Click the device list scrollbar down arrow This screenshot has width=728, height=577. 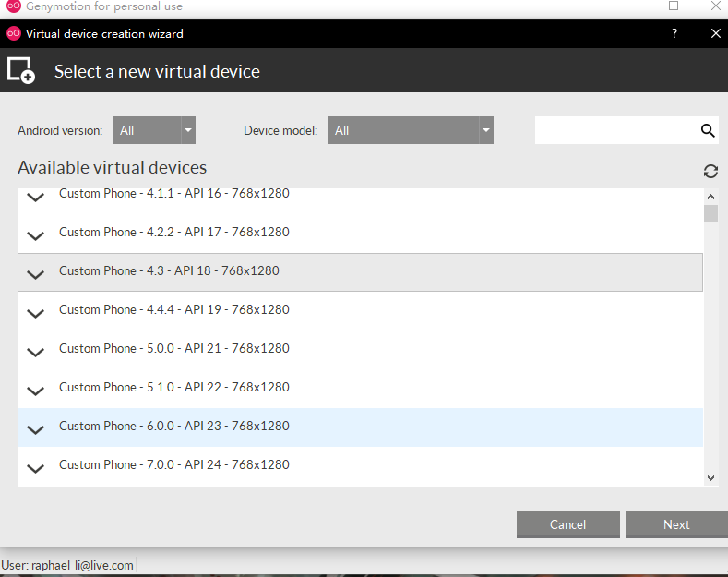710,478
